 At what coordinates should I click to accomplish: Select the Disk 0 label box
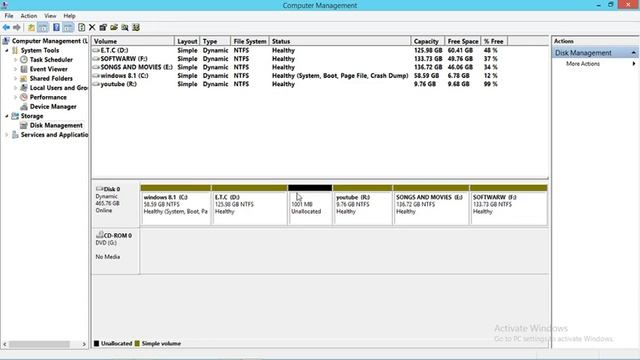point(116,204)
